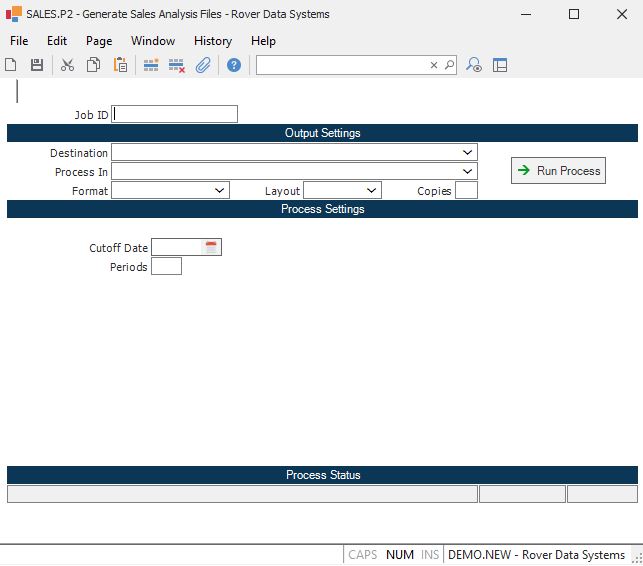Expand the Destination dropdown
The width and height of the screenshot is (643, 566).
tap(468, 152)
